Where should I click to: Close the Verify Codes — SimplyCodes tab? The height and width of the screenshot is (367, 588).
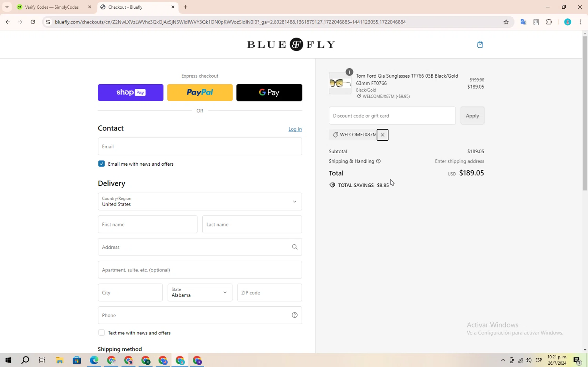click(x=89, y=7)
